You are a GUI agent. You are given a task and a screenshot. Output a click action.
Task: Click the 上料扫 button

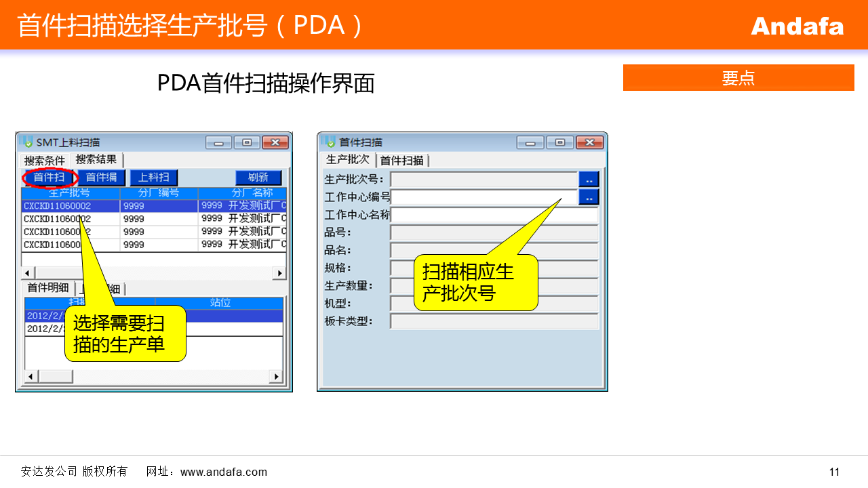tap(154, 178)
